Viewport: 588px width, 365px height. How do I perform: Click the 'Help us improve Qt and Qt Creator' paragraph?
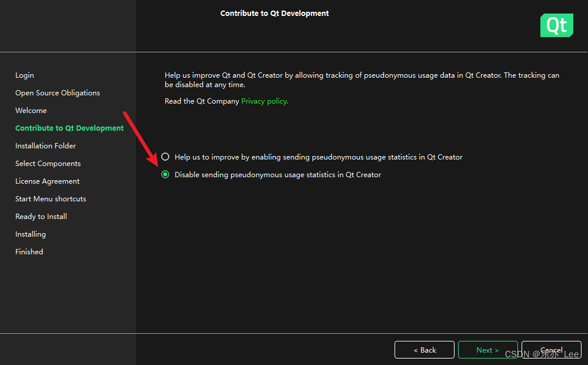click(362, 79)
